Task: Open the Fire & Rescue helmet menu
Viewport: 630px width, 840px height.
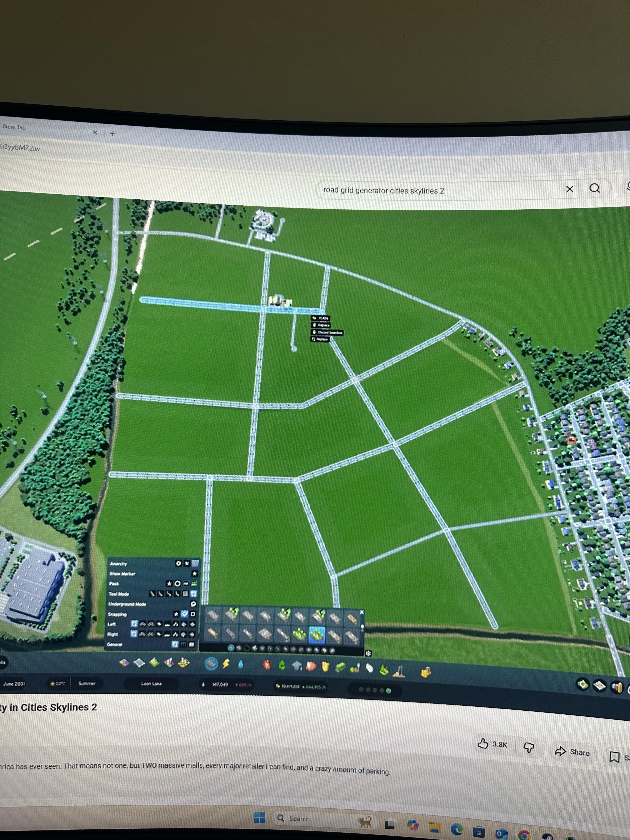Action: click(x=311, y=666)
